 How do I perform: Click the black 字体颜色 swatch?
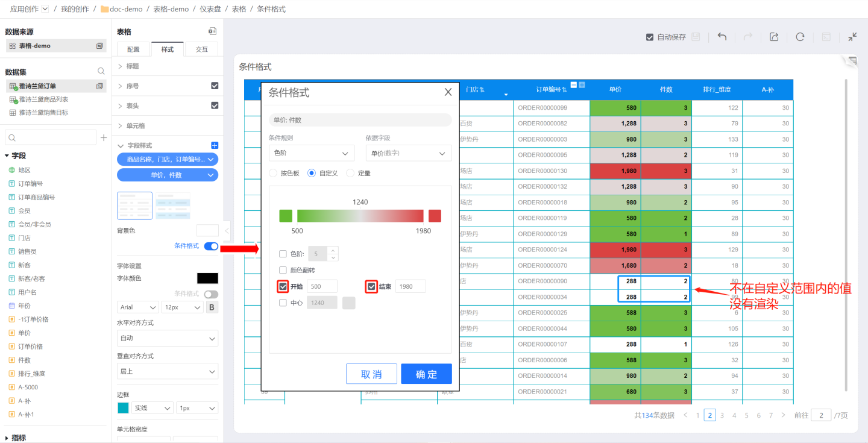(207, 278)
